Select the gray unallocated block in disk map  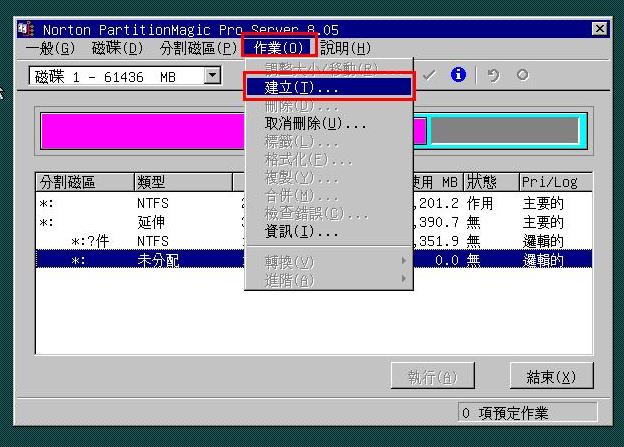click(x=505, y=131)
